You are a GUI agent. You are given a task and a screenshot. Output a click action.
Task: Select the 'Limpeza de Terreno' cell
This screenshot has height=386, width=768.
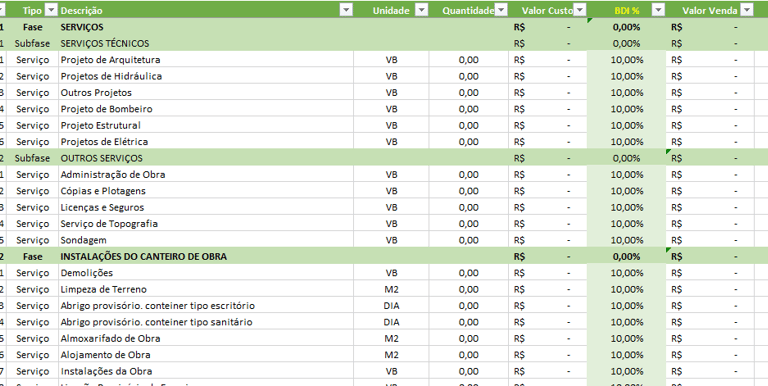pyautogui.click(x=206, y=289)
